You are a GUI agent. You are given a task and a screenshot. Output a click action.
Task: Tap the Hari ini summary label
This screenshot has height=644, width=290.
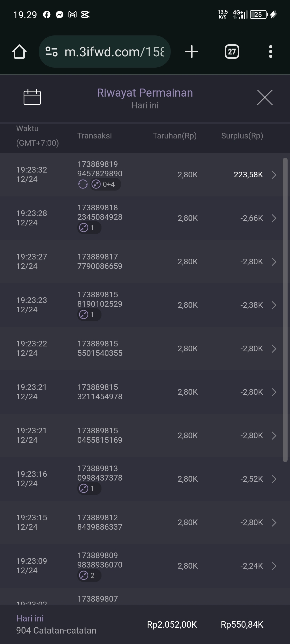[30, 619]
